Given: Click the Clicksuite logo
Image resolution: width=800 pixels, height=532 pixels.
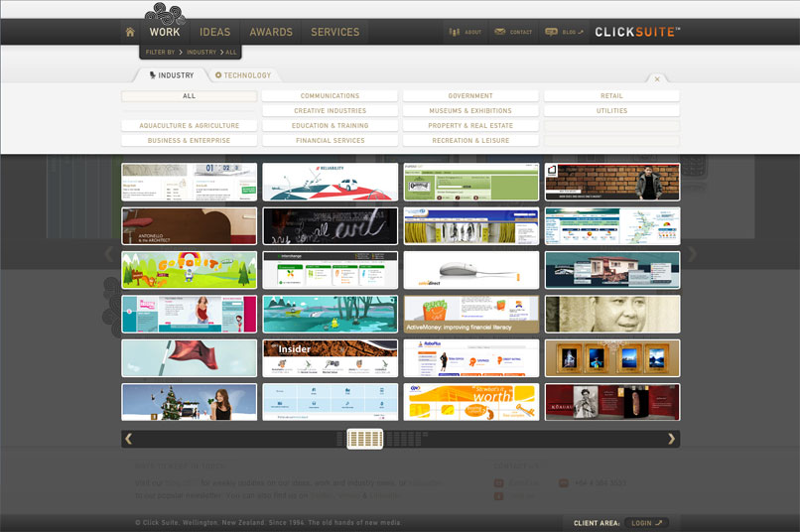Looking at the screenshot, I should (x=637, y=32).
